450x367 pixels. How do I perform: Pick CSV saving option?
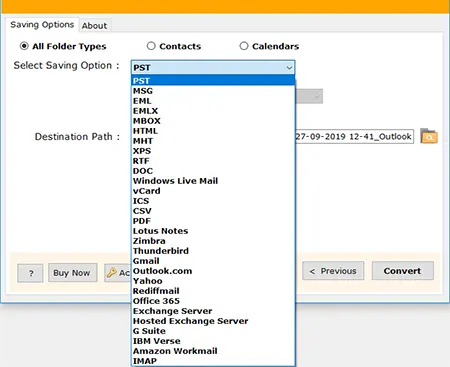tap(213, 211)
